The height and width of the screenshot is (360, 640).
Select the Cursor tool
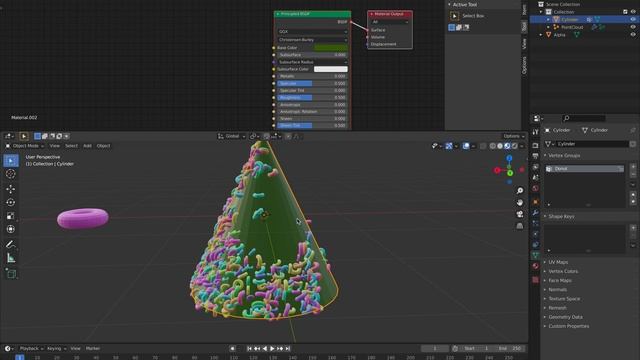(x=11, y=174)
